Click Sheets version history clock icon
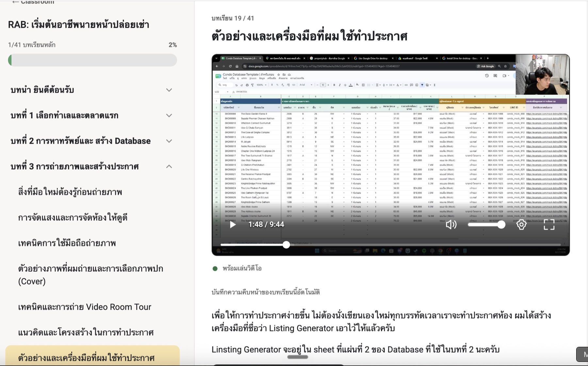Viewport: 588px width, 366px height. click(x=487, y=76)
